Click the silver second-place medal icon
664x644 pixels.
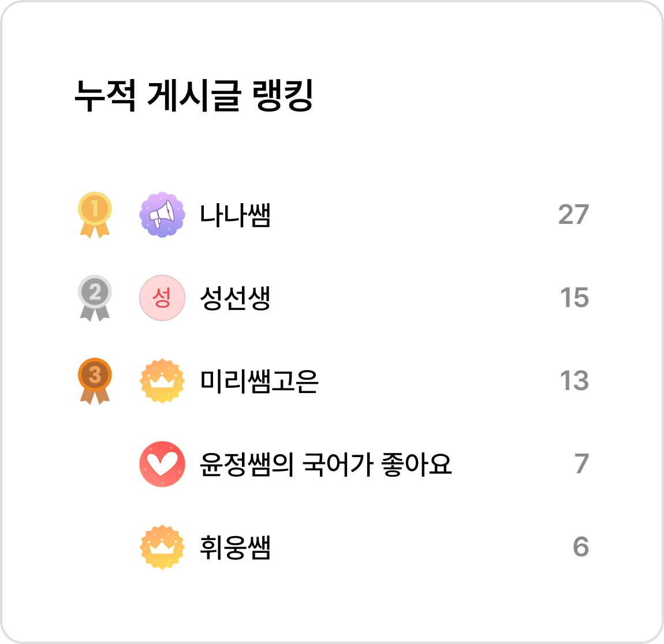tap(95, 298)
